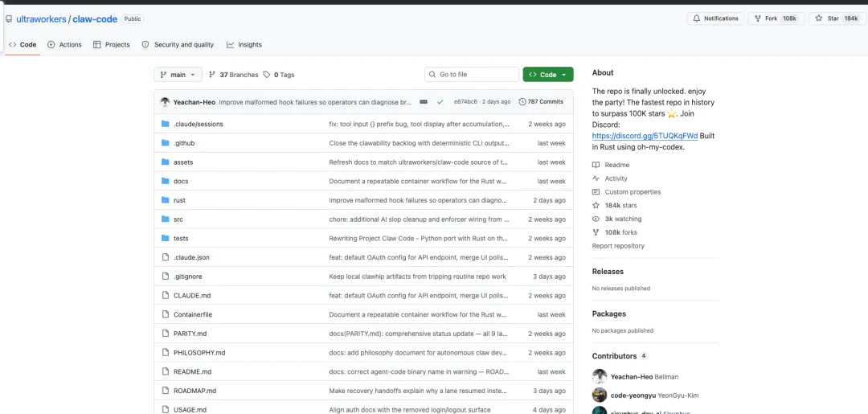Open the assets folder

[x=183, y=162]
